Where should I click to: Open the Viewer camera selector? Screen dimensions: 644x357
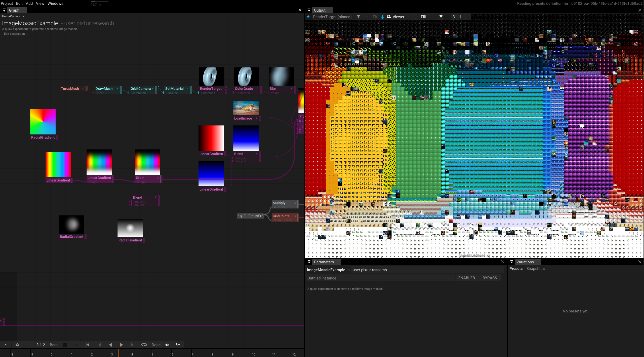click(x=396, y=17)
